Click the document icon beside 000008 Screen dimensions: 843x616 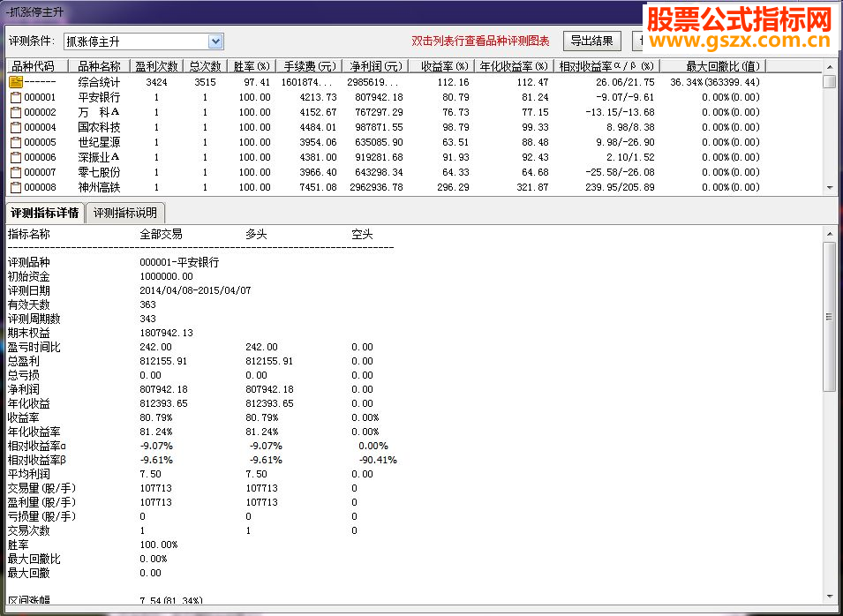click(16, 188)
